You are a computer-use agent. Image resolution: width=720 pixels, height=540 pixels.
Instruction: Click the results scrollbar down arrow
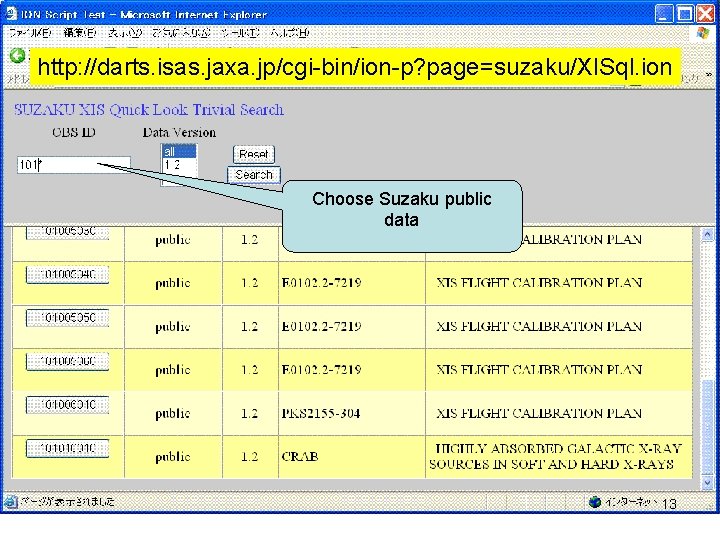(707, 483)
